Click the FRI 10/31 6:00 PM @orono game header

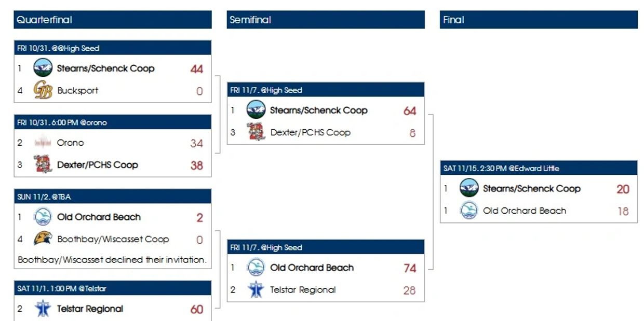click(x=113, y=122)
